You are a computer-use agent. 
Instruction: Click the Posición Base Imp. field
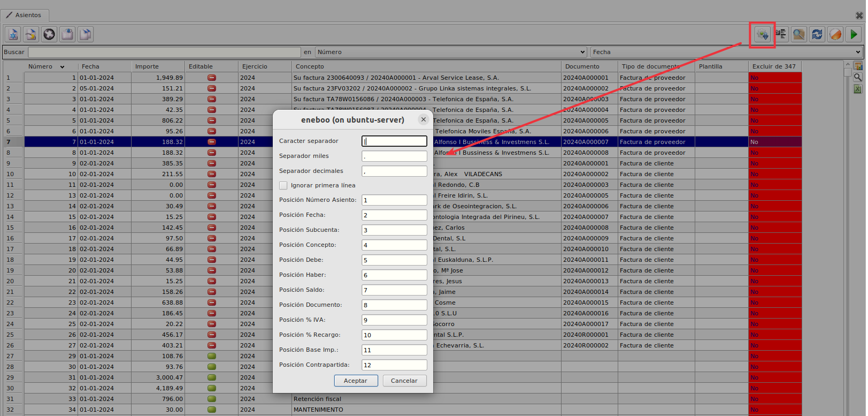point(394,350)
